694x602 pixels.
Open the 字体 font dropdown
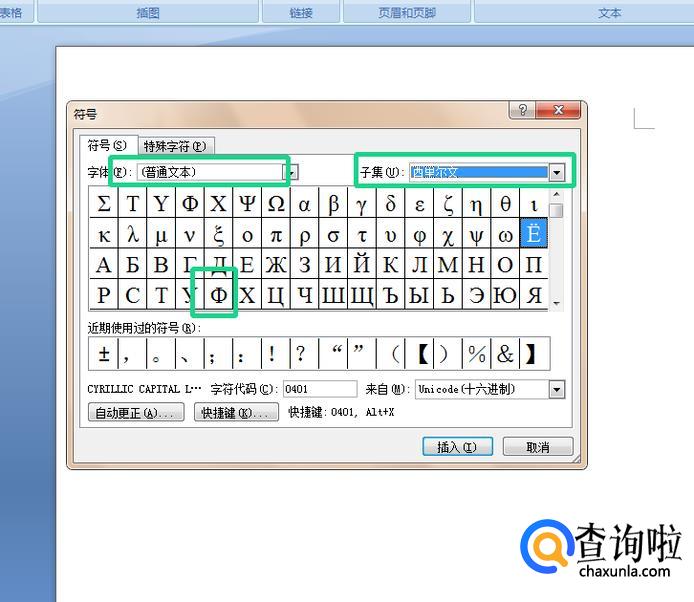point(293,172)
